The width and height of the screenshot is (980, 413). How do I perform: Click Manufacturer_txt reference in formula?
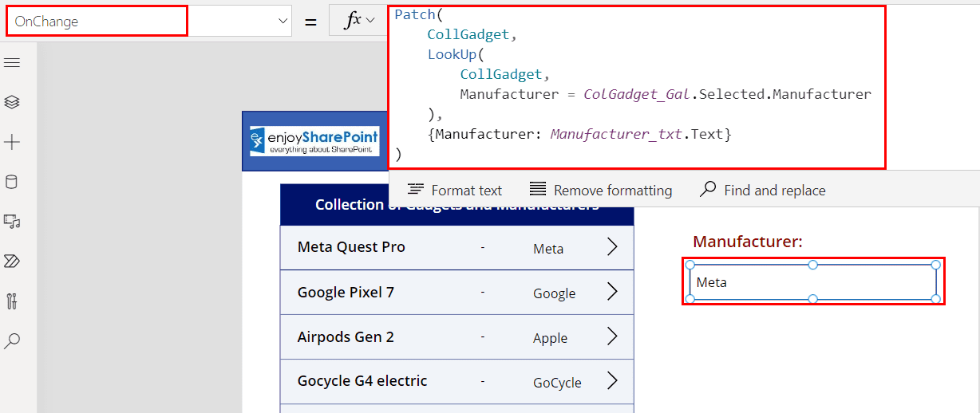click(x=616, y=134)
